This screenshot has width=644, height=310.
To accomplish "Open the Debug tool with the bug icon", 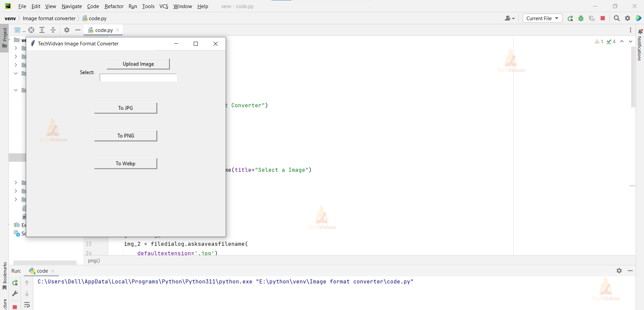I will click(581, 18).
